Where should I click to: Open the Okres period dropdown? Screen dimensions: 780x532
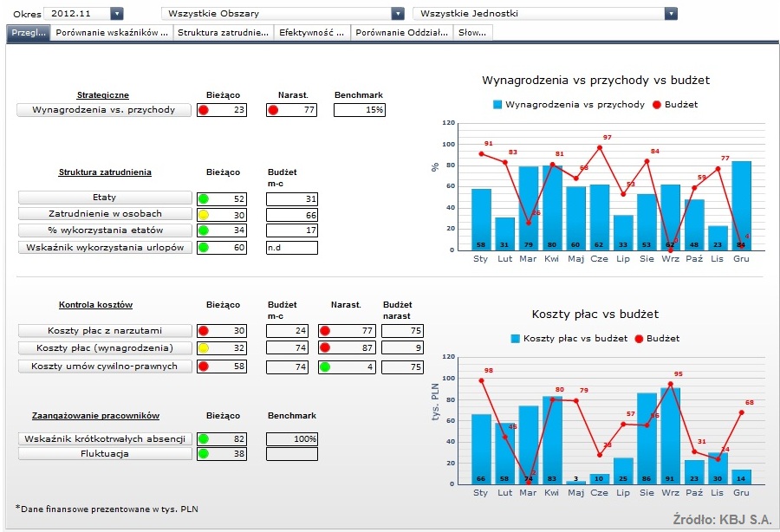point(117,14)
